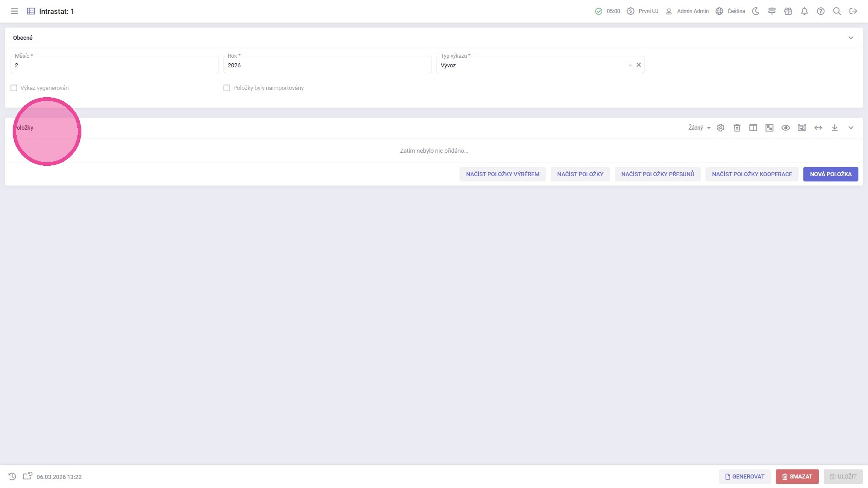Enable the Výkaz vygenerován checkbox
Image resolution: width=868 pixels, height=488 pixels.
[14, 88]
